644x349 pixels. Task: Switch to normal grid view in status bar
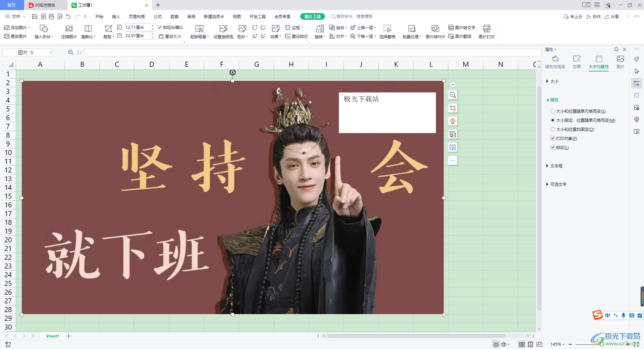coord(522,344)
